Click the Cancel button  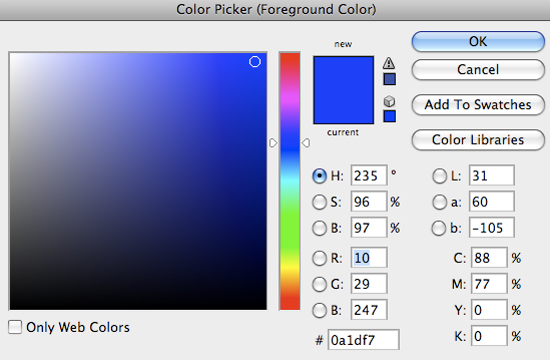[x=478, y=69]
